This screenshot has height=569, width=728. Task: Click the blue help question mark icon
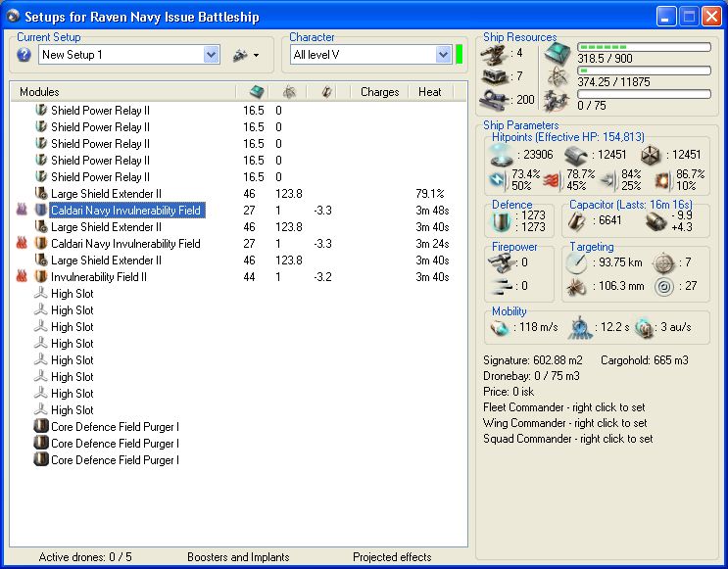24,55
